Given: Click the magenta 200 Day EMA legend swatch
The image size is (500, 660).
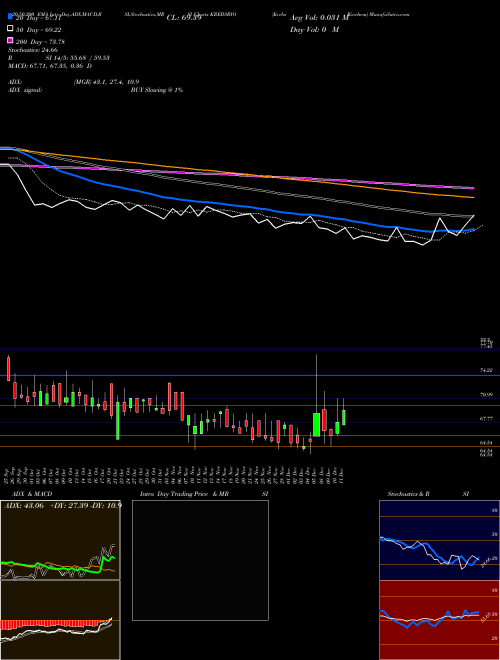Looking at the screenshot, I should [11, 40].
